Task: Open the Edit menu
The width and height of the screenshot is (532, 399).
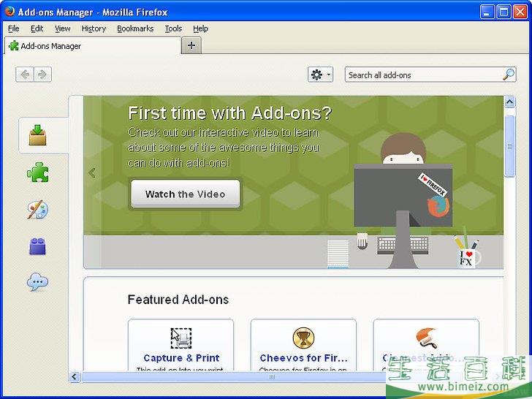Action: 37,28
